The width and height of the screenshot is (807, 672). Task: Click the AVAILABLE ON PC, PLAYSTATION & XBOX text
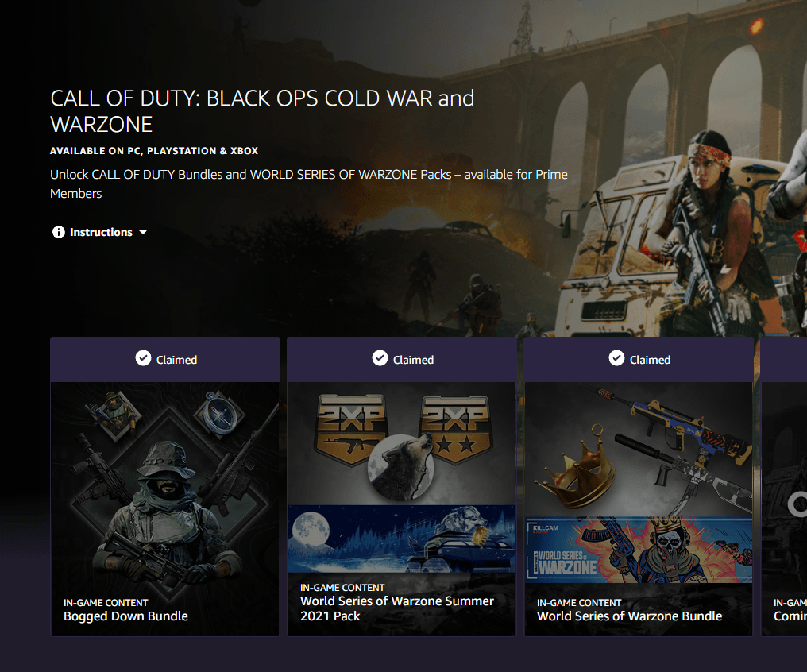154,151
